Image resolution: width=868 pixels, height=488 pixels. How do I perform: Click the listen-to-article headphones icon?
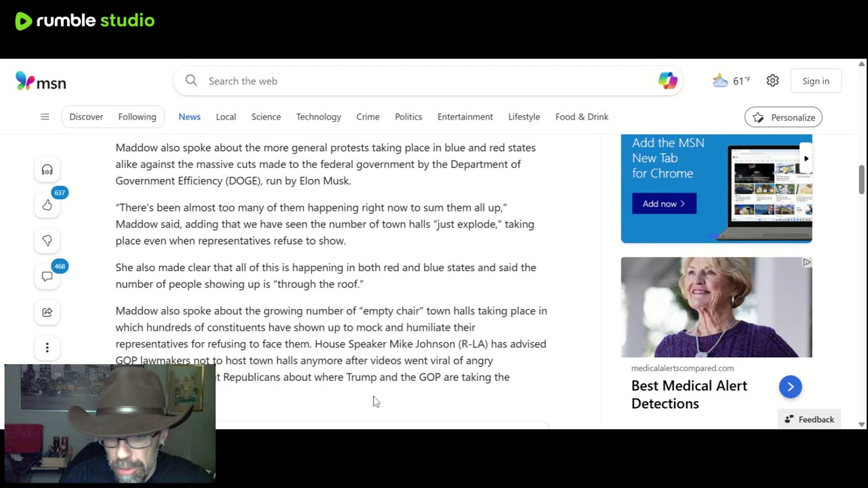tap(47, 169)
